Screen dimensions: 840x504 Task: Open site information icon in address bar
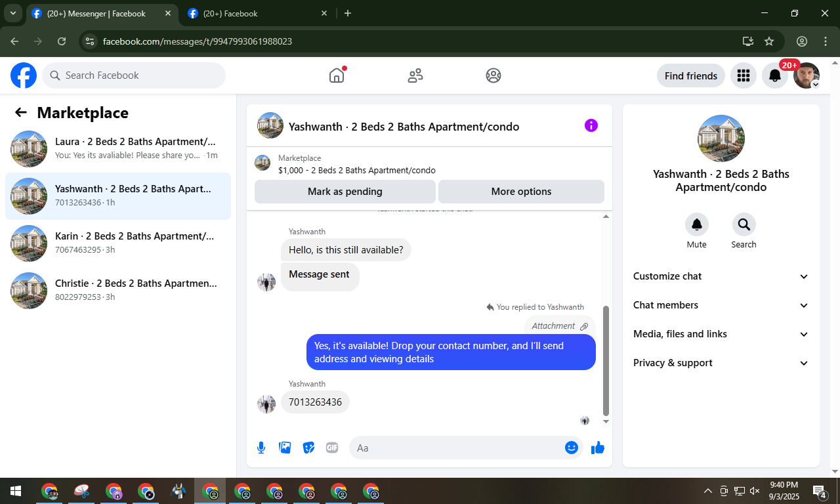(x=90, y=41)
